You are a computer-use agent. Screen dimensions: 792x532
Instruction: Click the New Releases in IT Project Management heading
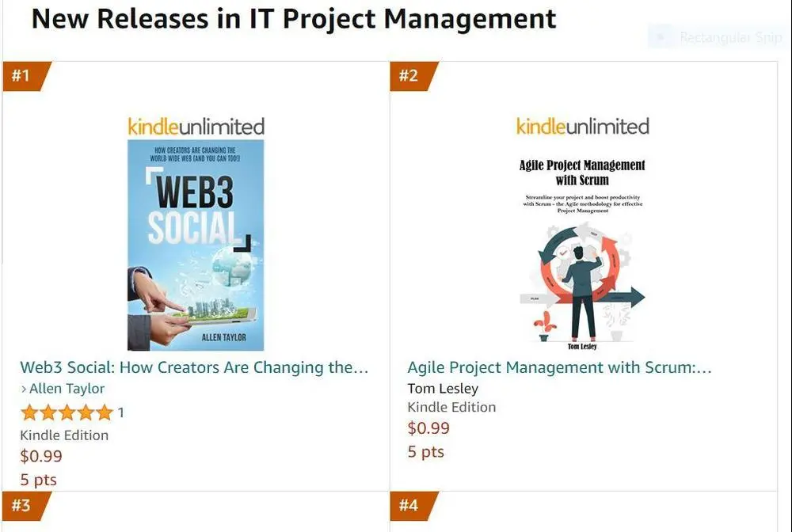click(x=293, y=18)
